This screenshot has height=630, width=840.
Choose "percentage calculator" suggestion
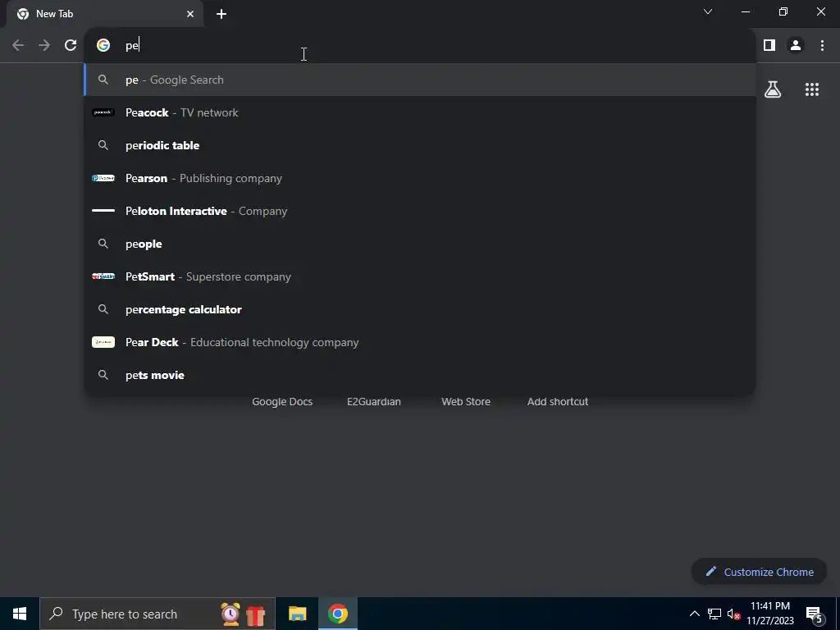point(420,309)
